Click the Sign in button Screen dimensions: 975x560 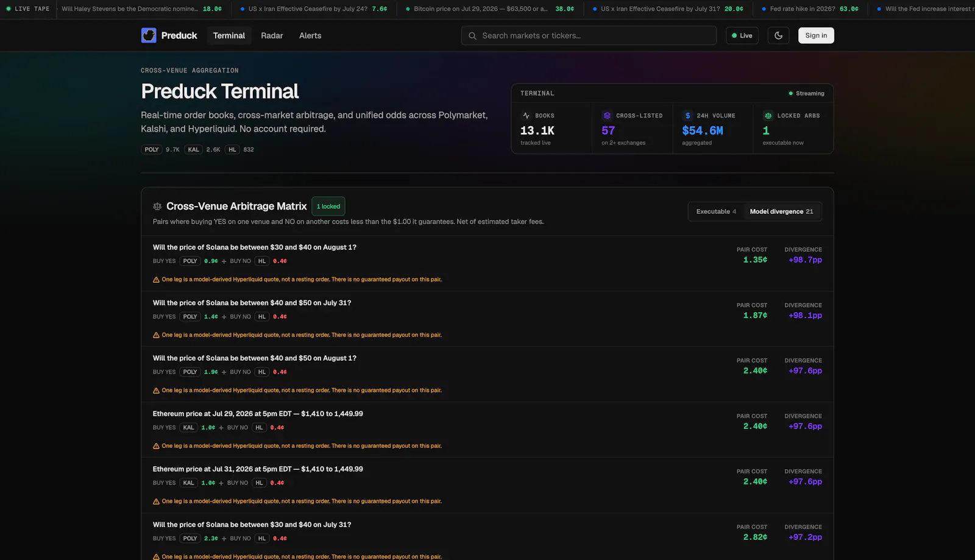point(816,35)
